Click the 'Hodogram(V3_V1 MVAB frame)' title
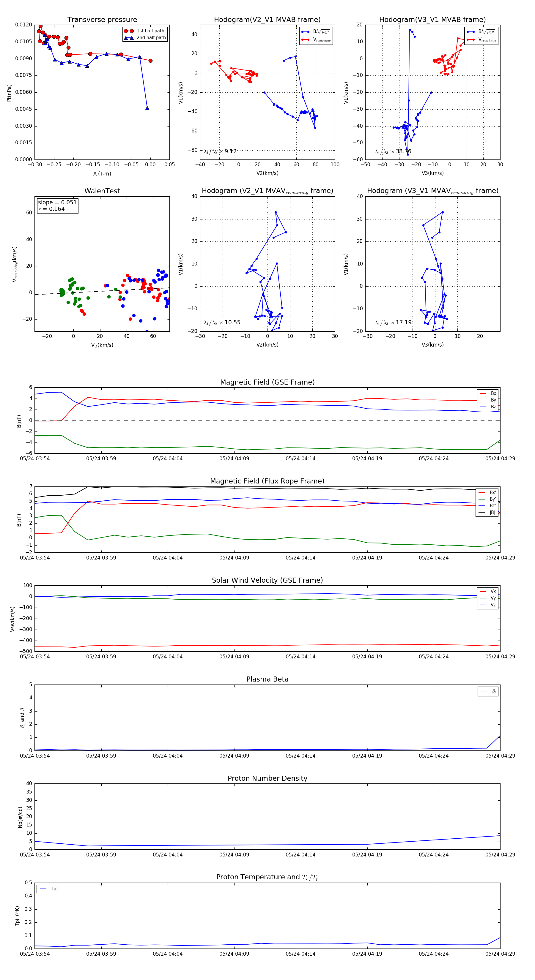The image size is (535, 980). pos(432,20)
